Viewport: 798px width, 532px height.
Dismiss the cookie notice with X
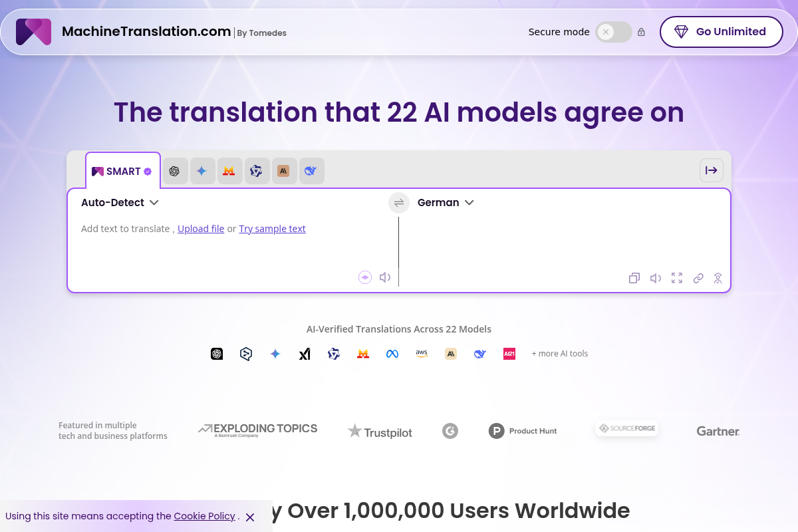pos(250,517)
